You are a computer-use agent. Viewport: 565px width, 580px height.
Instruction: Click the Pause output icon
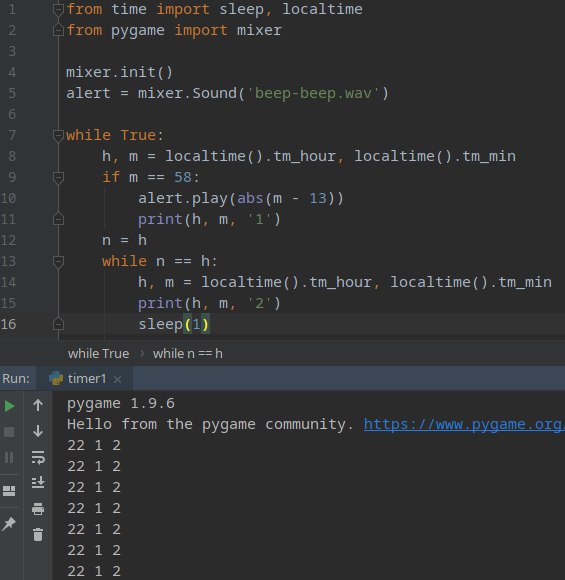point(9,458)
